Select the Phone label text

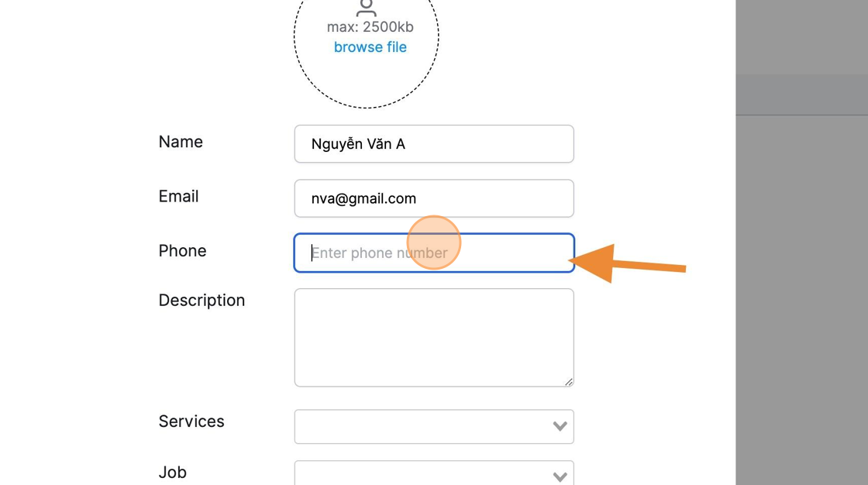click(x=182, y=251)
